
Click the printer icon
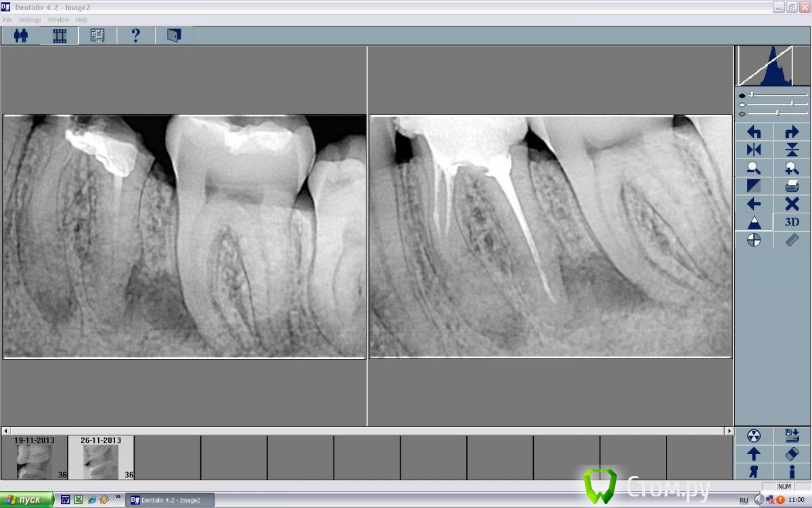point(792,186)
